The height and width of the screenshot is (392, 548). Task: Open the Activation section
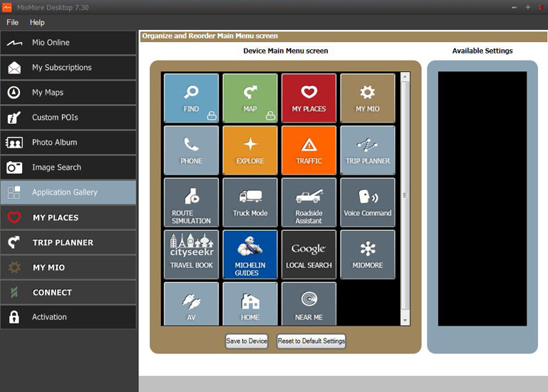[x=68, y=317]
